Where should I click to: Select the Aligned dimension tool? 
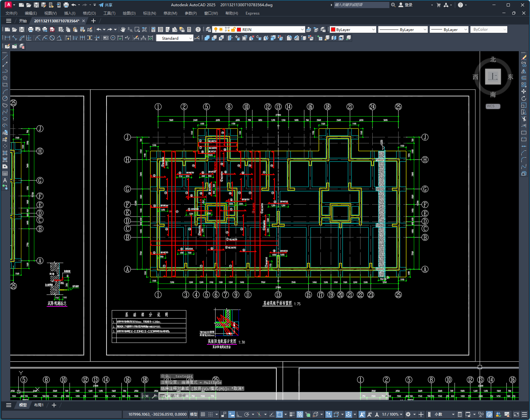[x=15, y=38]
